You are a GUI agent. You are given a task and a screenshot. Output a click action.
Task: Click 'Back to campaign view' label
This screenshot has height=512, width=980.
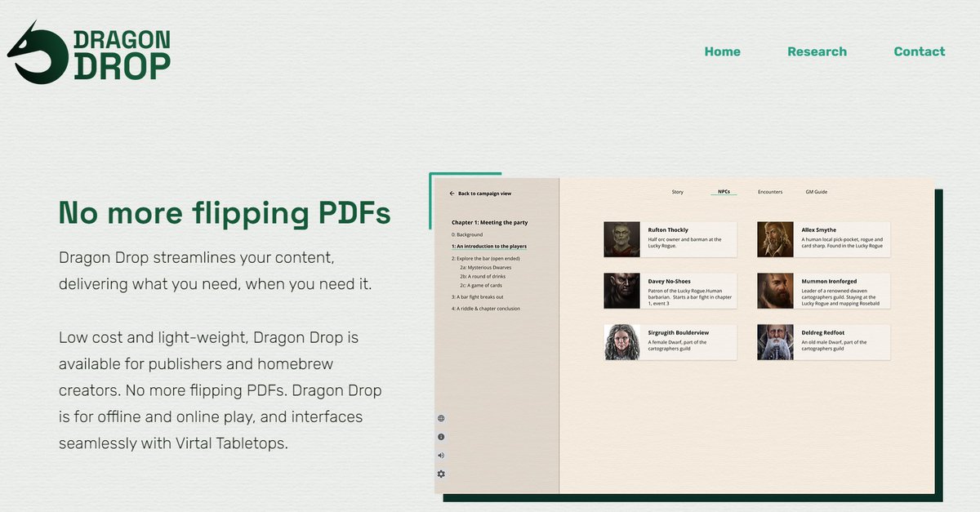484,194
